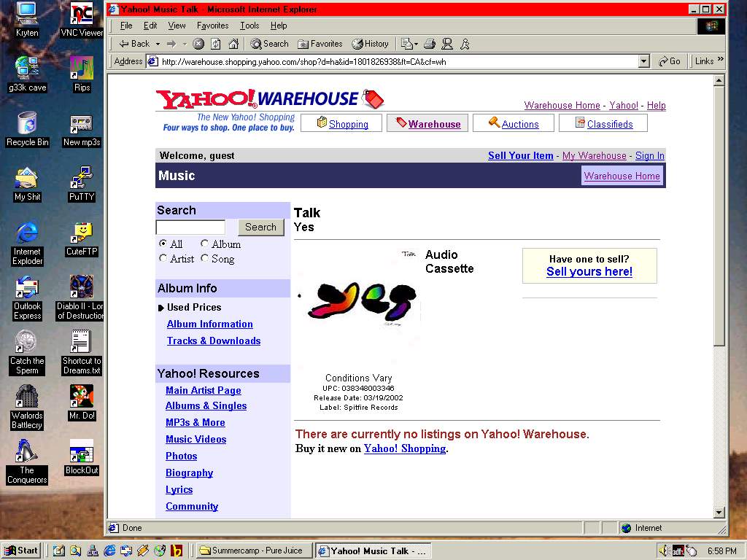Screen dimensions: 747x560
Task: Select the Album search radio button
Action: point(204,244)
